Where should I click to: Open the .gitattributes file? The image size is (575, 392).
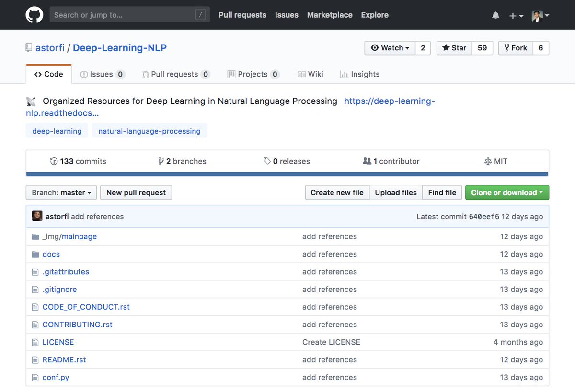(x=66, y=272)
